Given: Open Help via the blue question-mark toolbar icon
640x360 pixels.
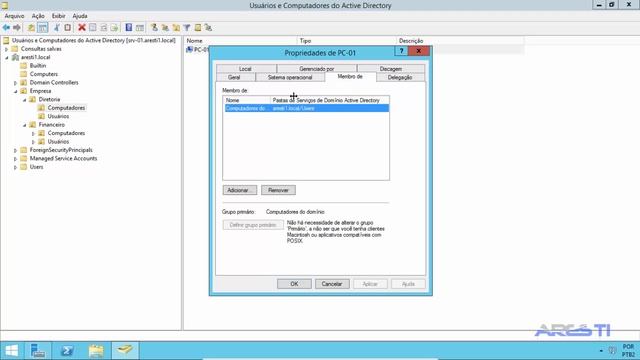Looking at the screenshot, I should coord(129,28).
